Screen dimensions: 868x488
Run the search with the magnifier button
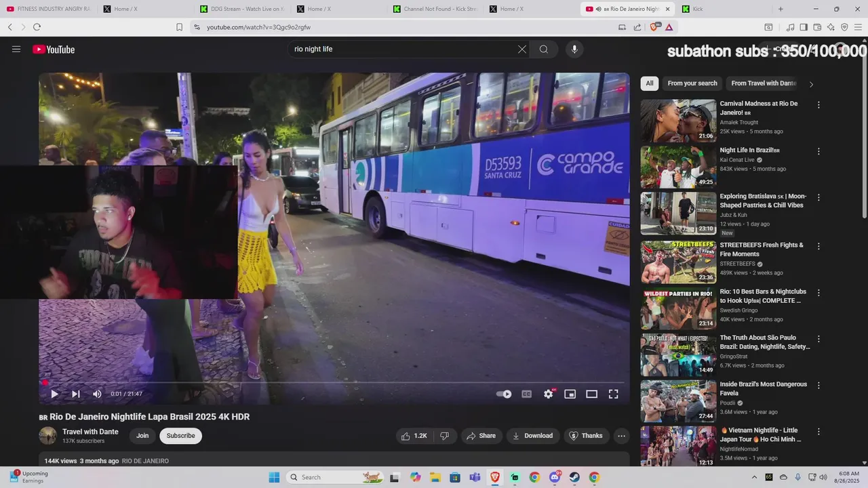tap(544, 49)
